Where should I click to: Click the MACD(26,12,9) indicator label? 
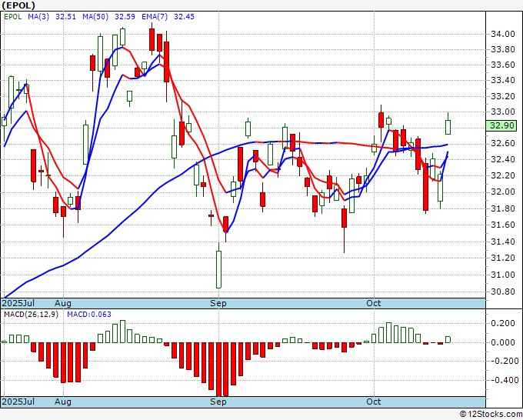coord(31,315)
